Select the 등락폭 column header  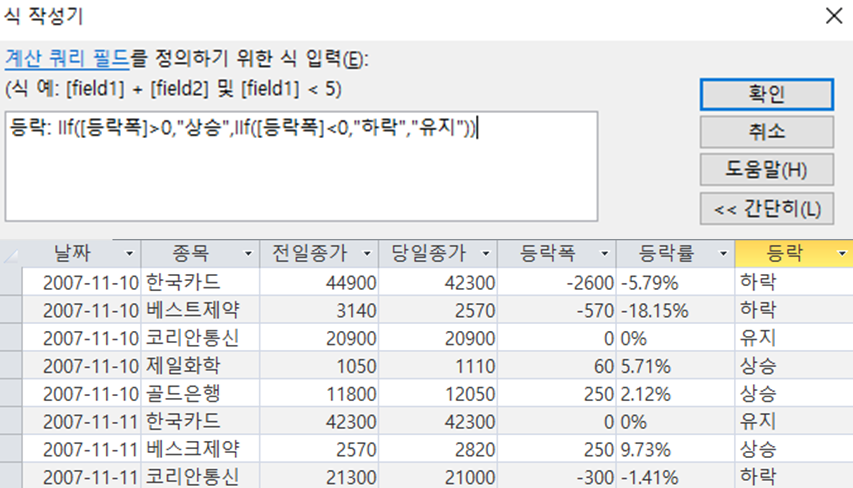click(557, 254)
